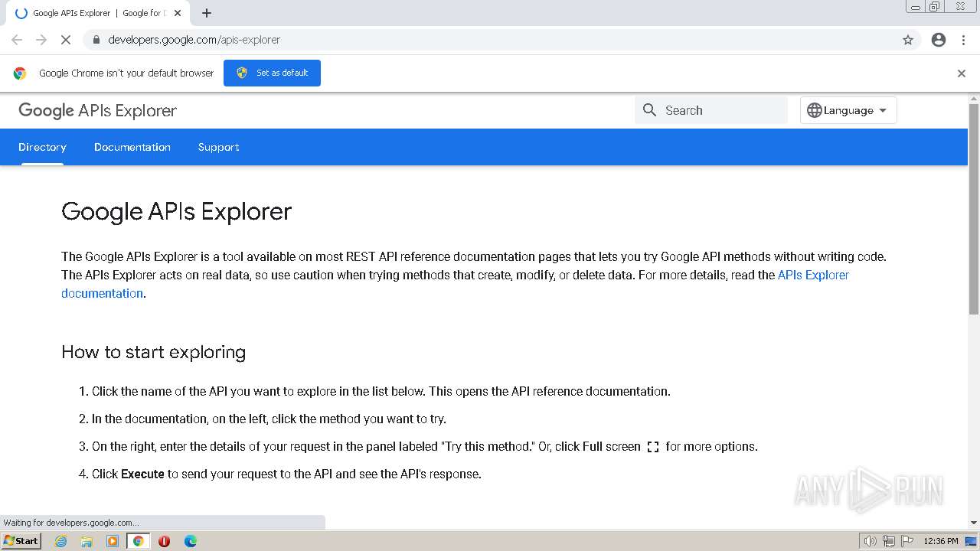Viewport: 980px width, 551px height.
Task: Click the padlock site info icon
Action: coord(96,40)
